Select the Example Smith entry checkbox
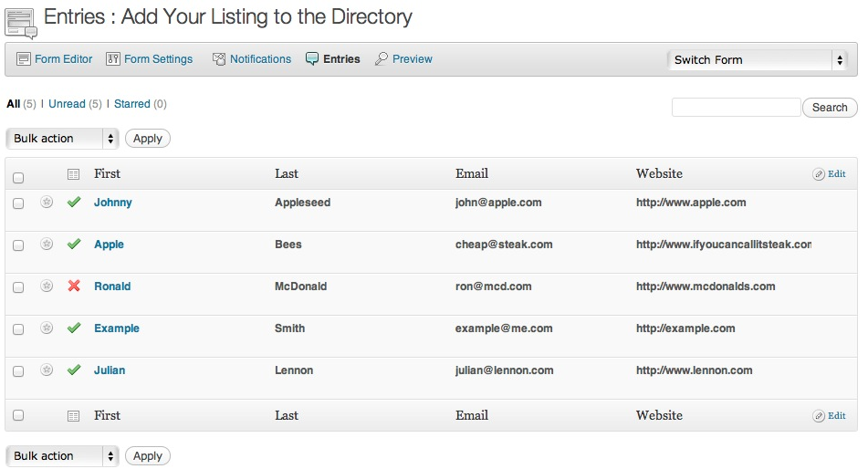Image resolution: width=868 pixels, height=469 pixels. point(18,329)
